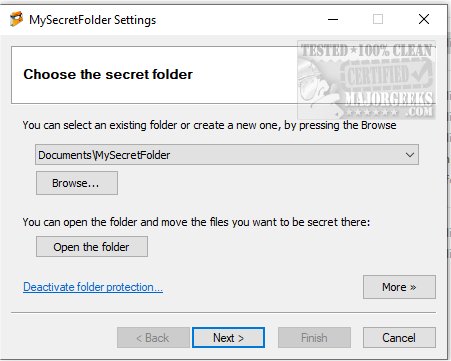This screenshot has height=361, width=451.
Task: Click the MySecretFolder app icon in title bar
Action: pyautogui.click(x=16, y=19)
